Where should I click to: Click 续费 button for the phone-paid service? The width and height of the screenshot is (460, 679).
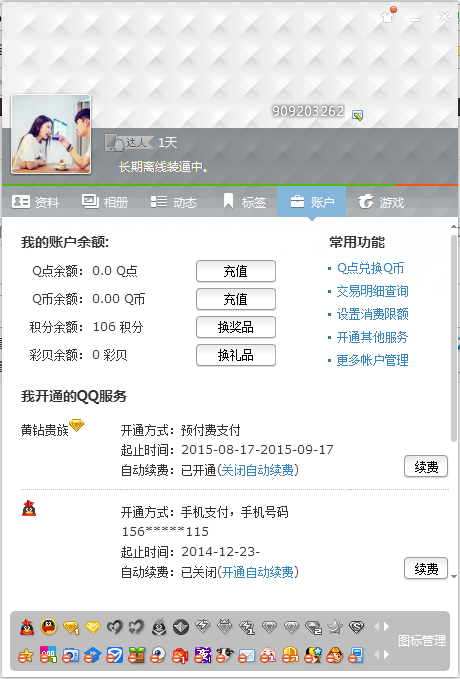pyautogui.click(x=426, y=568)
